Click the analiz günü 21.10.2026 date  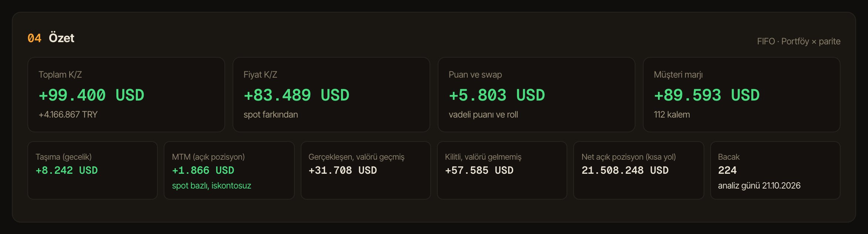[759, 186]
